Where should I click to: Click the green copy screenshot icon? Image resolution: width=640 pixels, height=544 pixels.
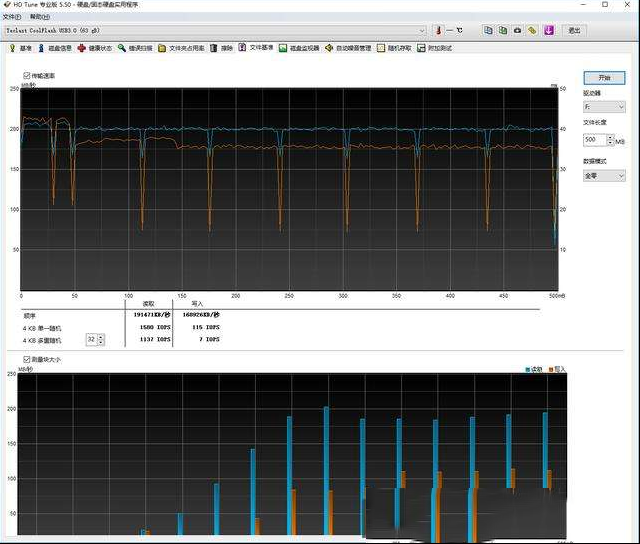(501, 30)
